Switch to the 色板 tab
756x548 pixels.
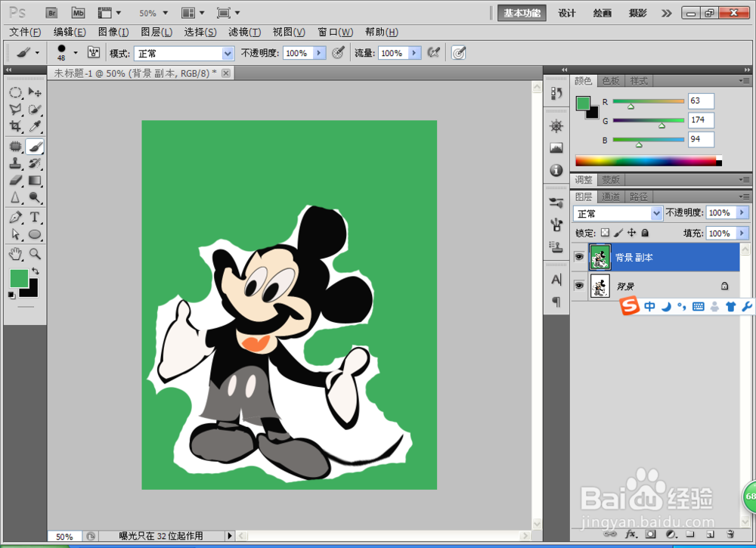click(611, 81)
